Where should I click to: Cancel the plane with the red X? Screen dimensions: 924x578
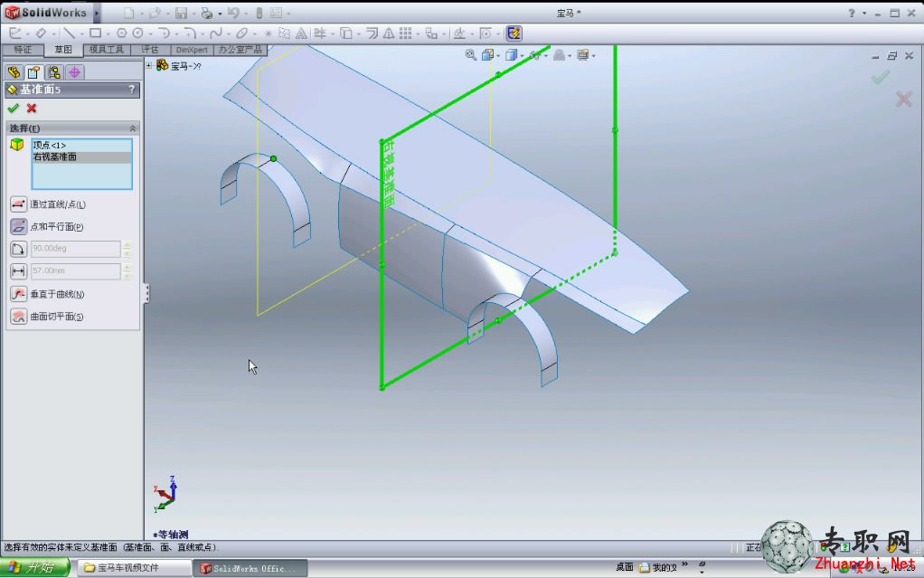(32, 108)
